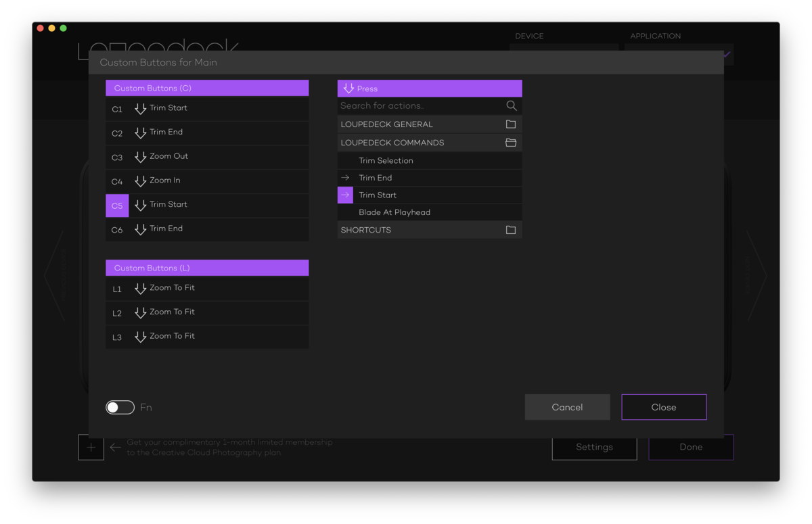Click the press arrow icon in L2 row

[141, 312]
